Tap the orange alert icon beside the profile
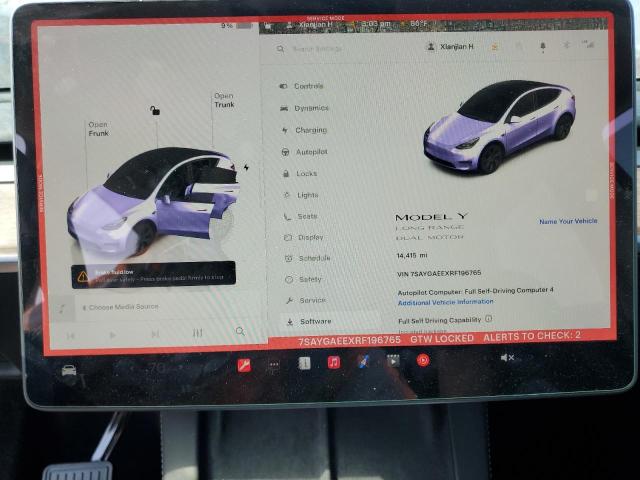The image size is (640, 480). pyautogui.click(x=494, y=47)
